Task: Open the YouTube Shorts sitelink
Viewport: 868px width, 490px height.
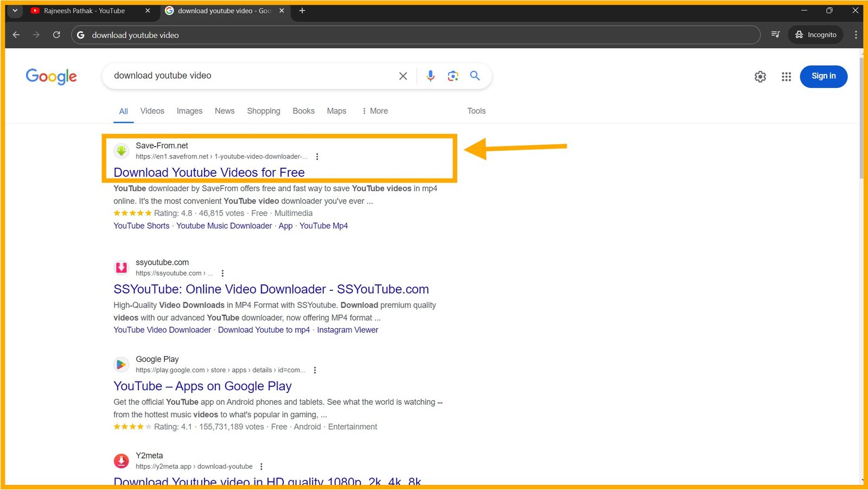Action: click(142, 226)
